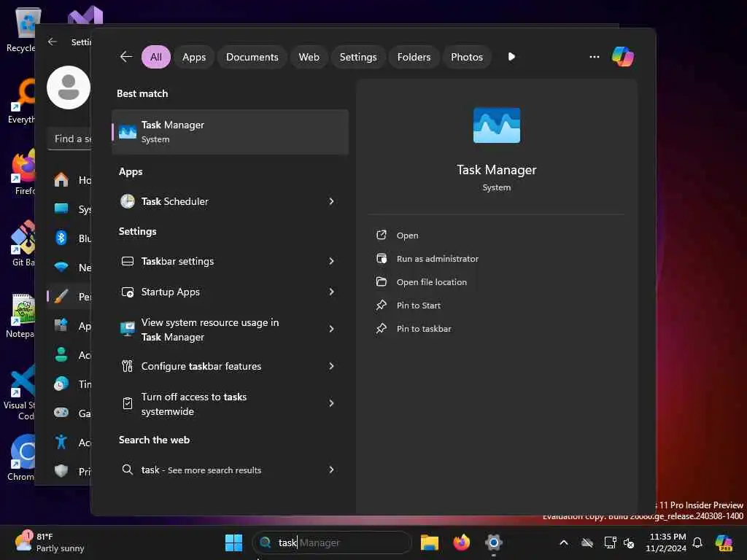
Task: Click the large Task Manager preview icon
Action: coord(496,125)
